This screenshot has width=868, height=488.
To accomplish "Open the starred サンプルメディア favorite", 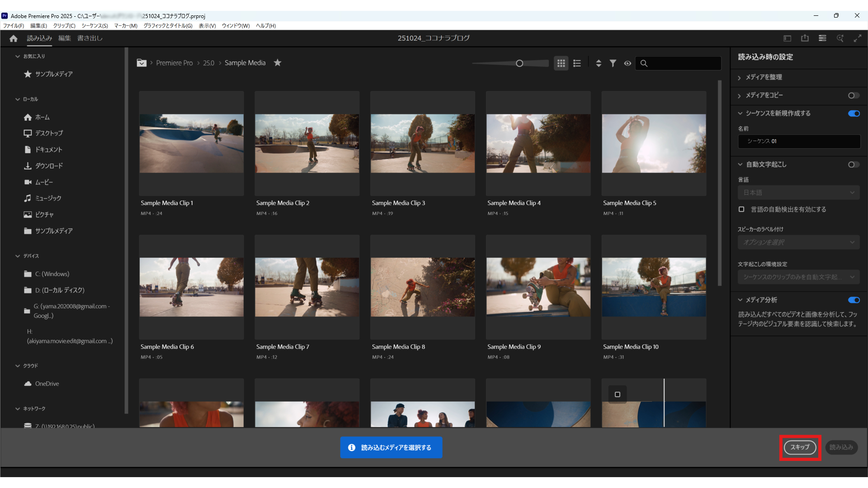I will (x=48, y=74).
